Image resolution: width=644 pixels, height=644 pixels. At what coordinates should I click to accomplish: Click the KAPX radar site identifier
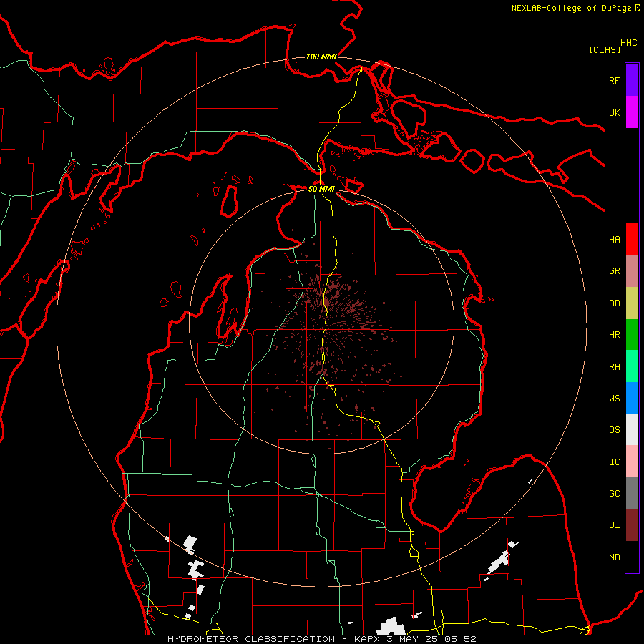point(366,639)
